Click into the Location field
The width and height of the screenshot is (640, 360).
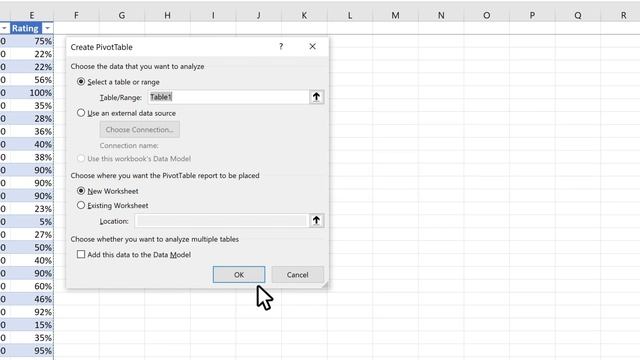point(220,221)
